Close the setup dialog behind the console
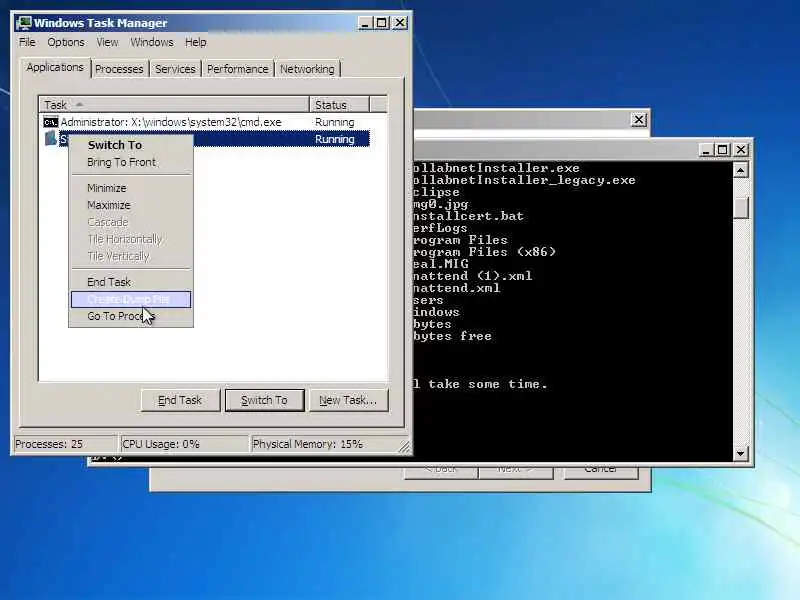 (639, 120)
